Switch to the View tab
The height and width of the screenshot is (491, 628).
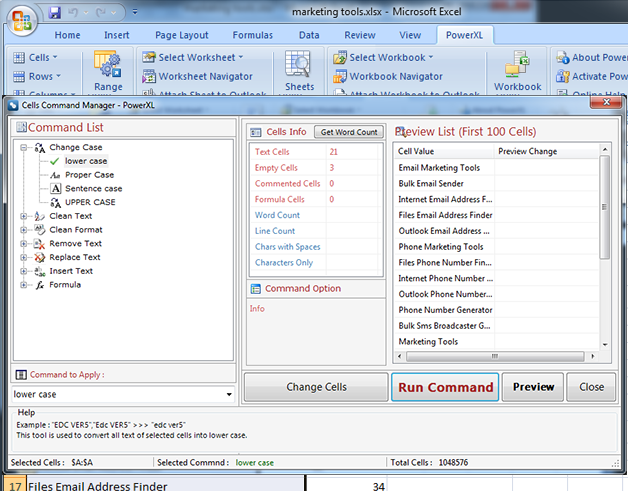click(410, 35)
